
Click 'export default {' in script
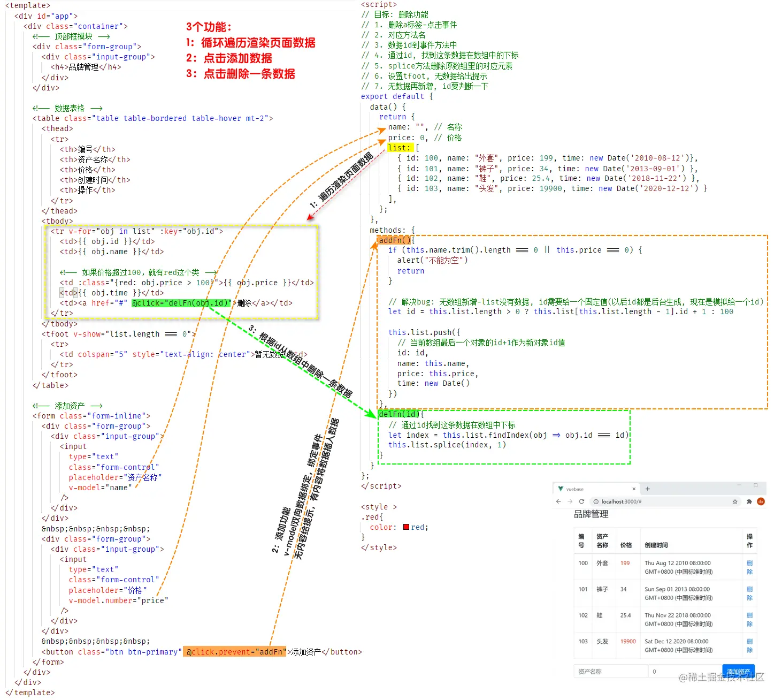pos(397,96)
